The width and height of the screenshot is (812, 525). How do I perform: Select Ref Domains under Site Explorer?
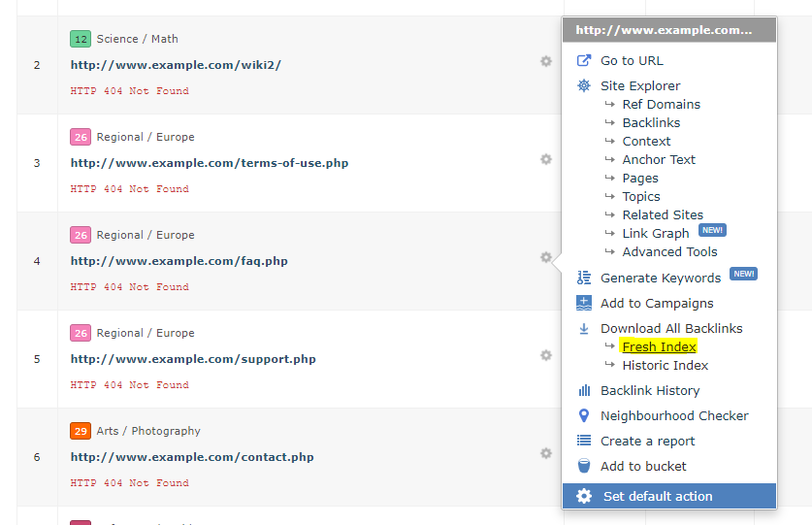pyautogui.click(x=661, y=104)
